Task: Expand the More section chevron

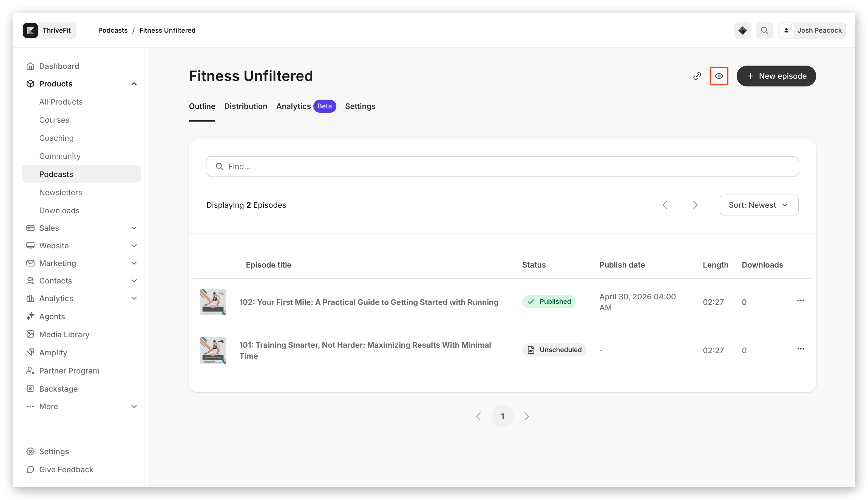Action: (x=134, y=406)
